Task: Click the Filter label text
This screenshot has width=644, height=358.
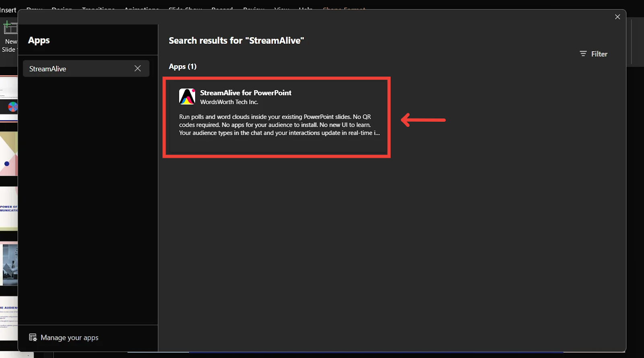Action: [x=599, y=54]
